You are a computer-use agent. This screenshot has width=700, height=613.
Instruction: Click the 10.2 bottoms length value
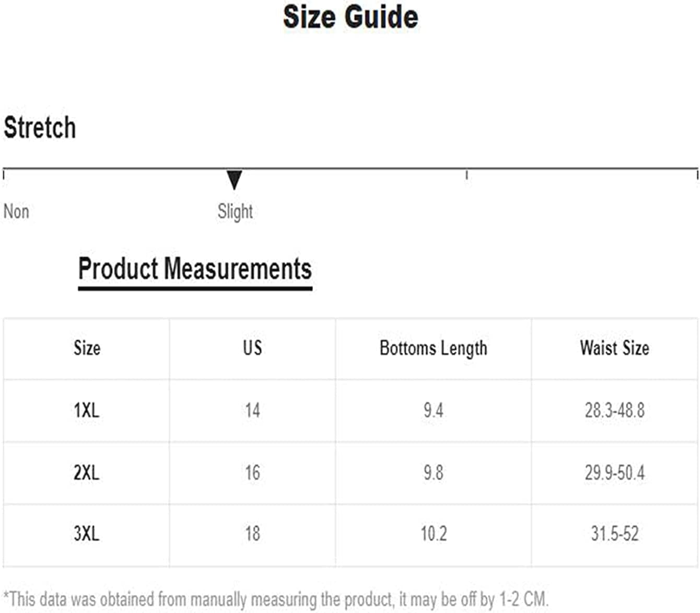(x=434, y=534)
